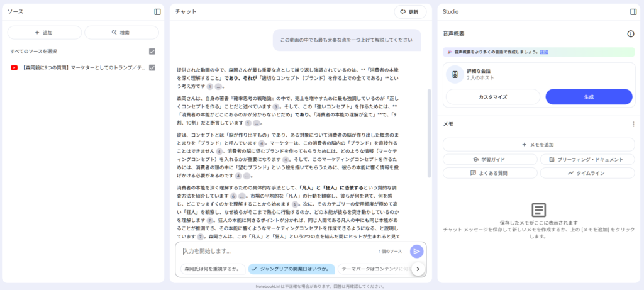Expand the citation ellipsis after reference 1
644x290 pixels.
218,87
